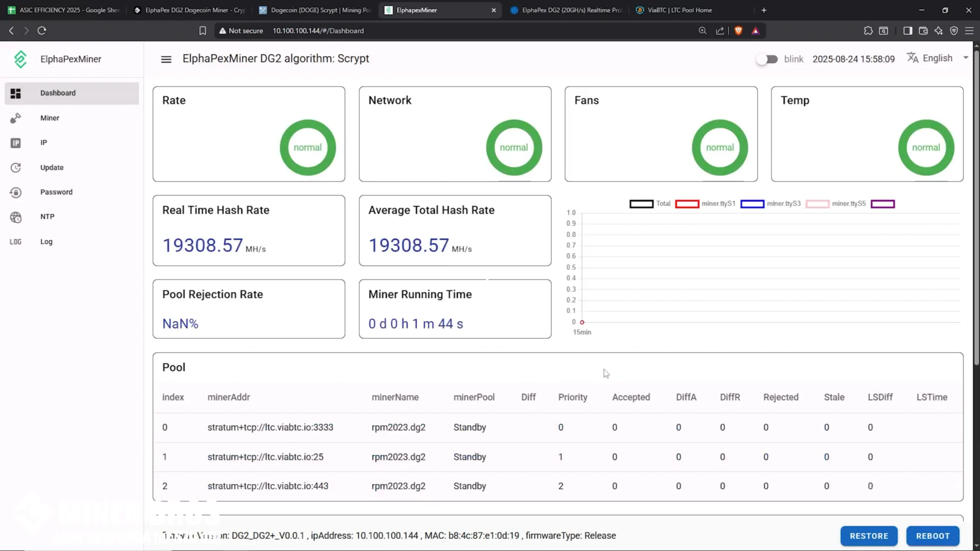Screen dimensions: 980x551
Task: Bookmark the page with the star icon
Action: pos(203,31)
